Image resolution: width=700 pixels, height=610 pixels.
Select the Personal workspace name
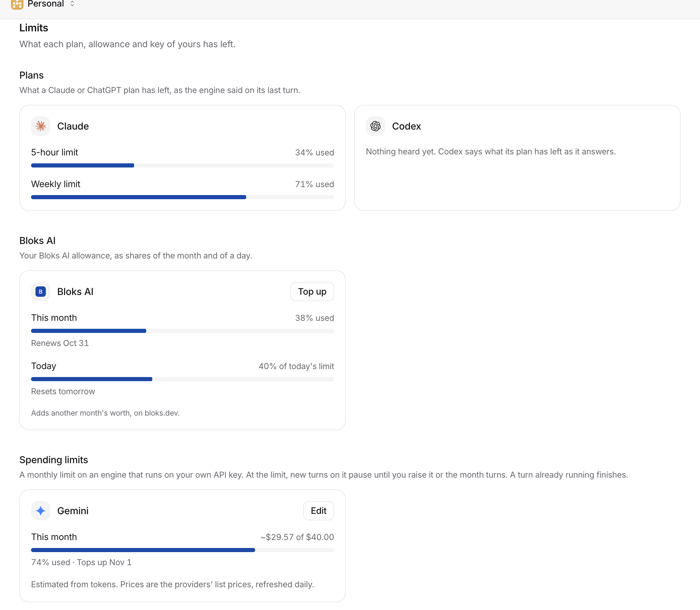tap(46, 4)
